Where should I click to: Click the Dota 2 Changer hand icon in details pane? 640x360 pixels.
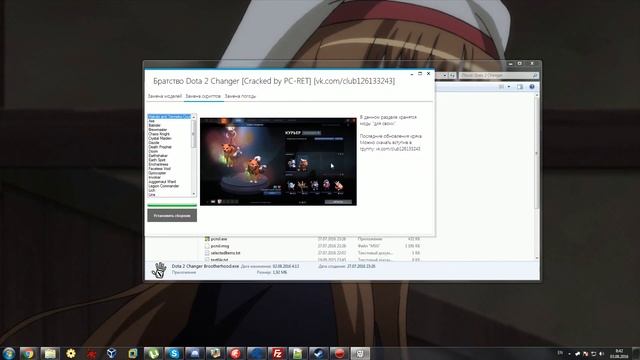(x=159, y=270)
